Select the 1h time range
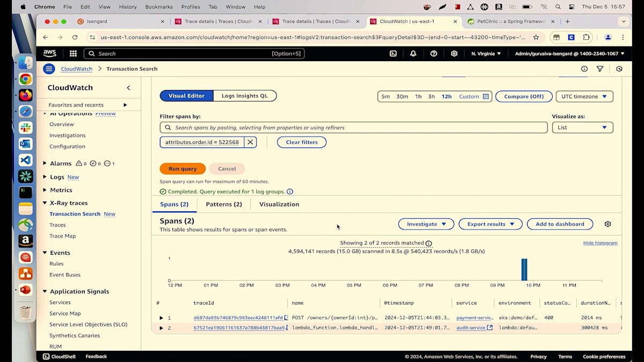 point(418,97)
